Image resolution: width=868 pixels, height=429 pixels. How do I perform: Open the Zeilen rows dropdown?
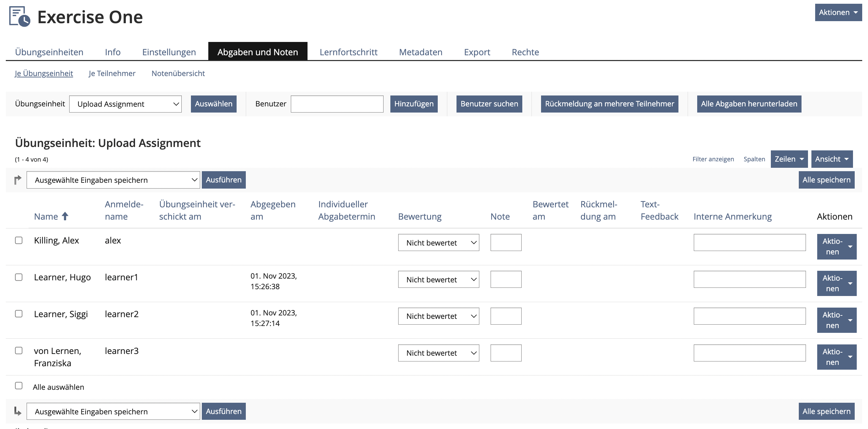click(789, 159)
